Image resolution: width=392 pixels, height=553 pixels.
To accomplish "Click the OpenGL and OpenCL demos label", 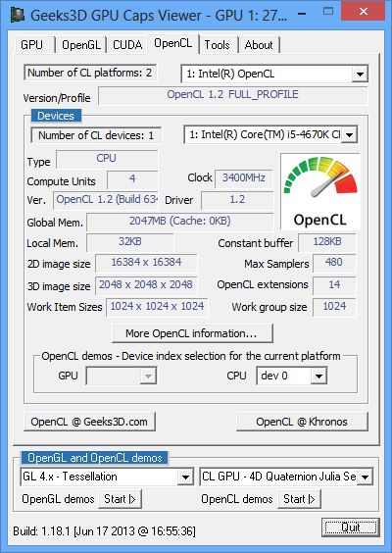I will [x=94, y=458].
